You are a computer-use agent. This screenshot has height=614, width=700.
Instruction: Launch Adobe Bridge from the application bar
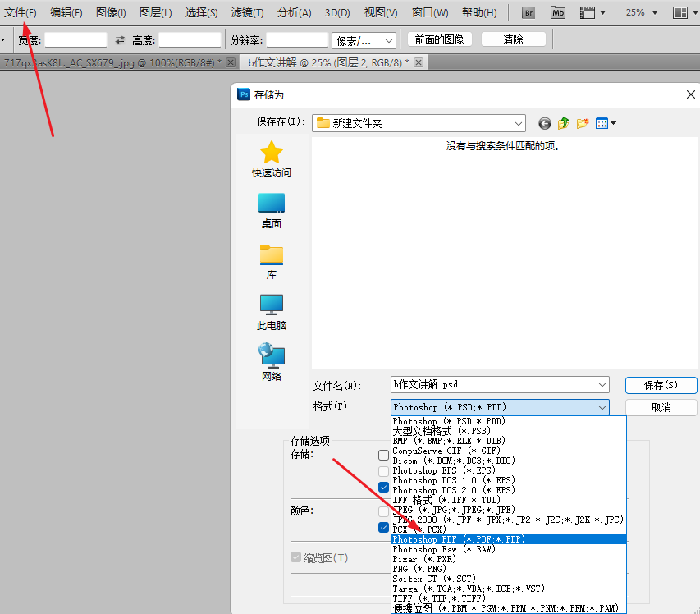[527, 12]
